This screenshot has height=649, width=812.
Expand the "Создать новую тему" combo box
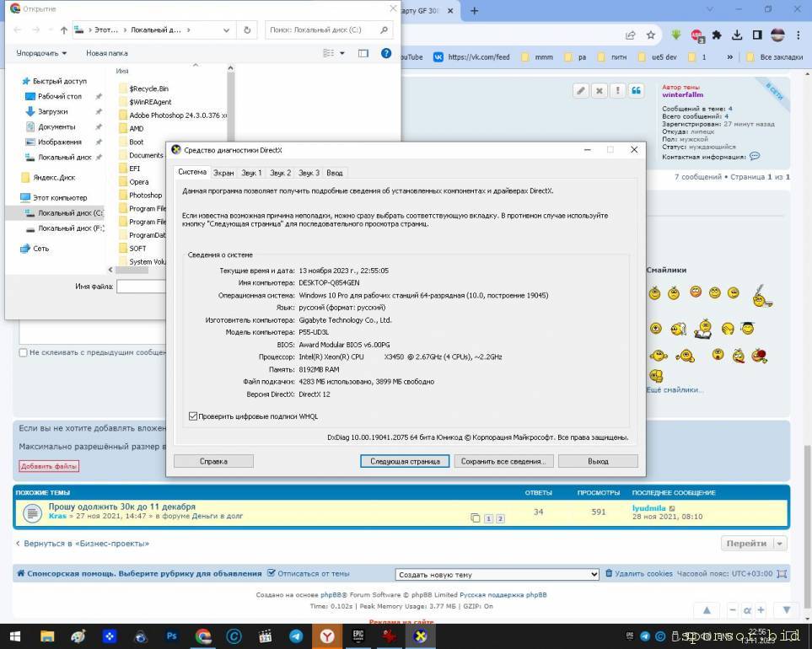pos(497,574)
